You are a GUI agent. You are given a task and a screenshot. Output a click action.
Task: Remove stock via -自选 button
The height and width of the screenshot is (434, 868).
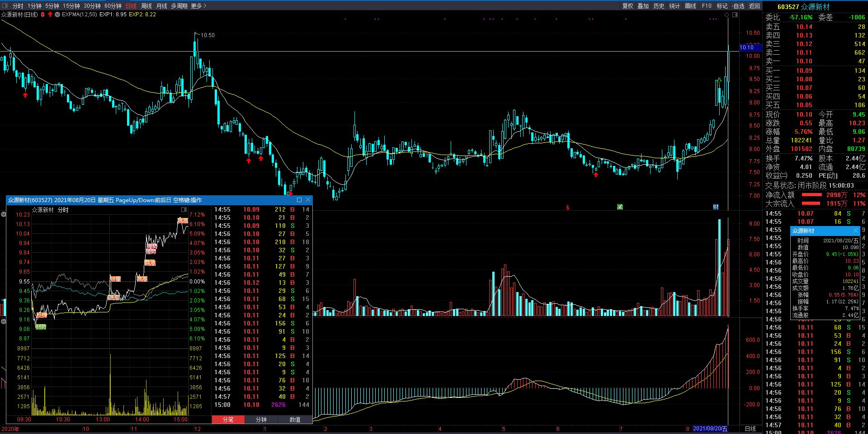click(x=738, y=6)
